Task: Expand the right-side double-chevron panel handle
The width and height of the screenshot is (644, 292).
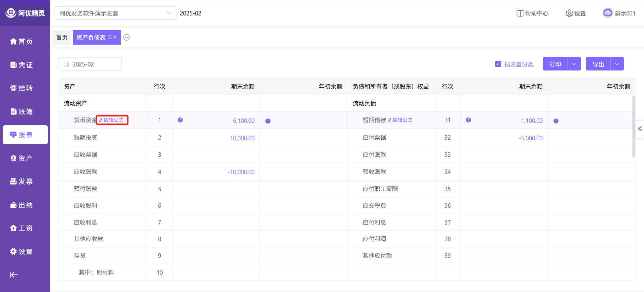Action: (640, 129)
